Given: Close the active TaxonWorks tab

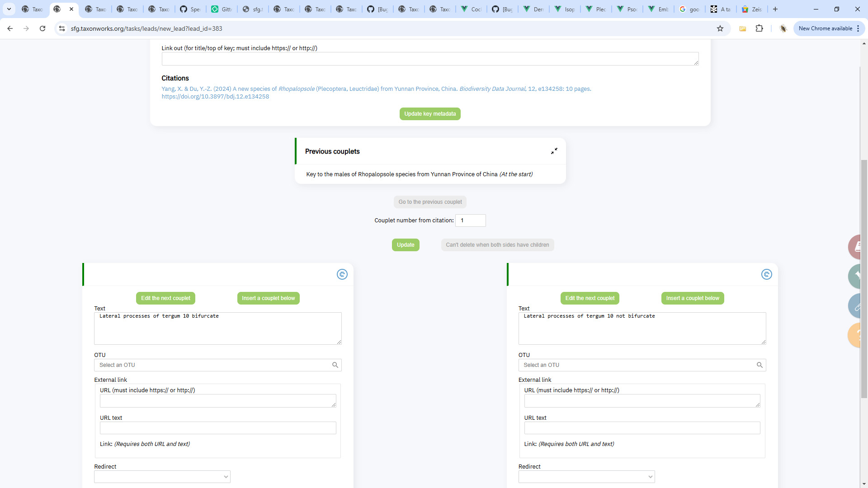Looking at the screenshot, I should pyautogui.click(x=71, y=9).
